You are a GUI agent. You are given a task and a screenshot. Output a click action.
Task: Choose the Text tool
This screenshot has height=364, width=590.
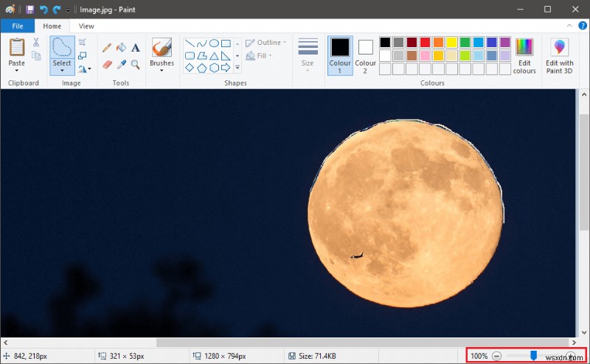click(x=136, y=48)
